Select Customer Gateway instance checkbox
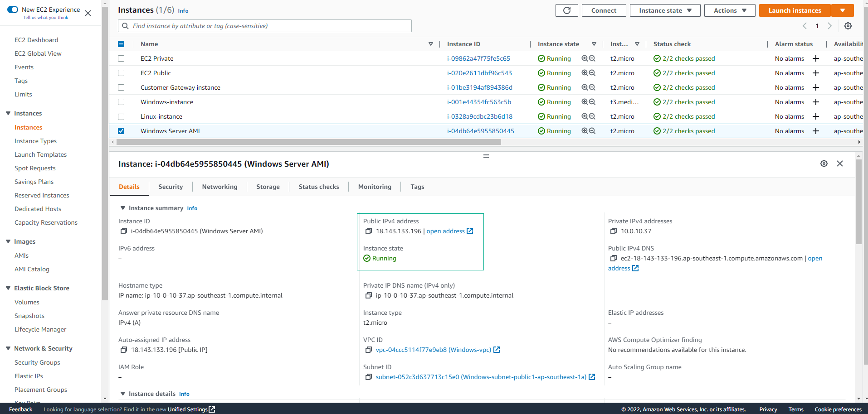 [121, 87]
